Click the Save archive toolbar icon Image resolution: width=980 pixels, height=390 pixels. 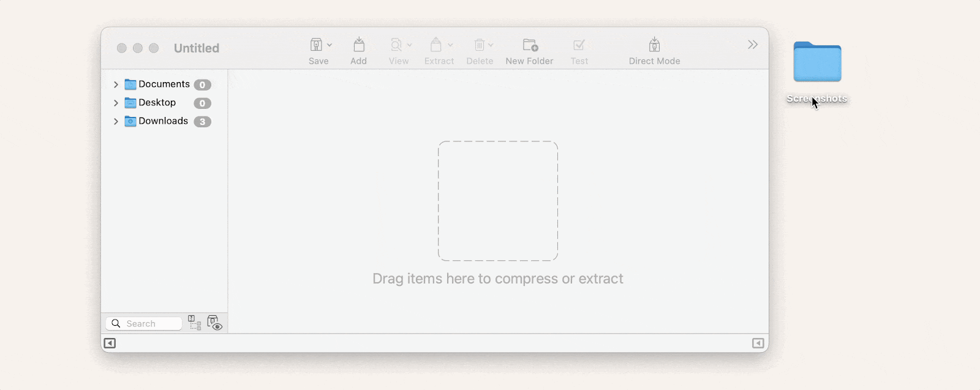(x=316, y=45)
